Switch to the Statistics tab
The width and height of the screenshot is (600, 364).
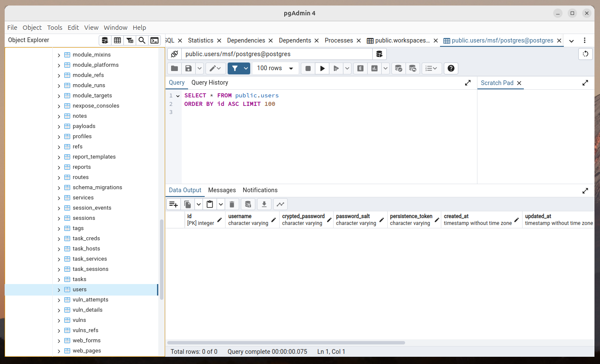click(x=201, y=40)
